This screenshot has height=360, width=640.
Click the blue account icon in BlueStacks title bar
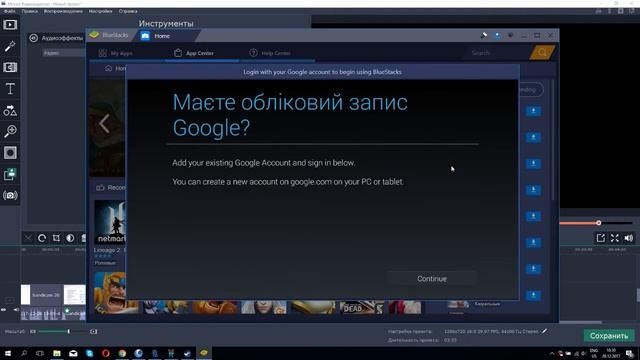[x=498, y=36]
